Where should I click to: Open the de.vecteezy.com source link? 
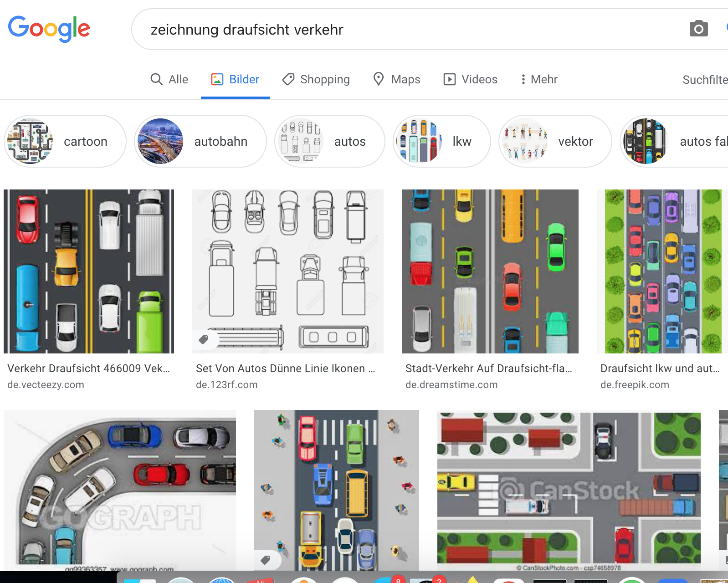coord(46,385)
